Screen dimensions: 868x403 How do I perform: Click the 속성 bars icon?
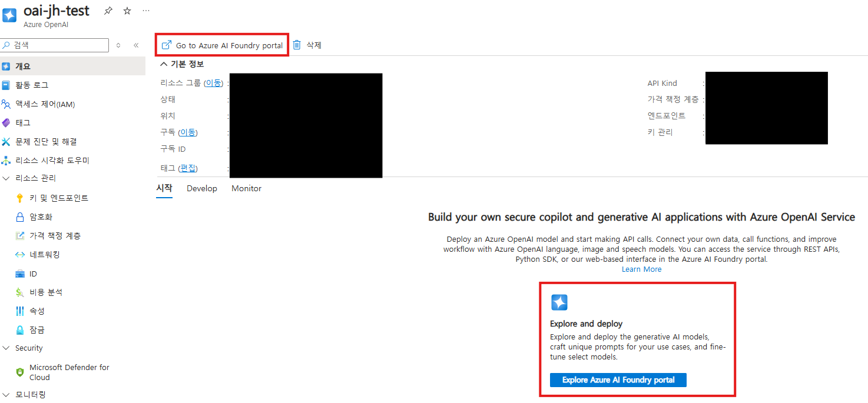point(20,311)
